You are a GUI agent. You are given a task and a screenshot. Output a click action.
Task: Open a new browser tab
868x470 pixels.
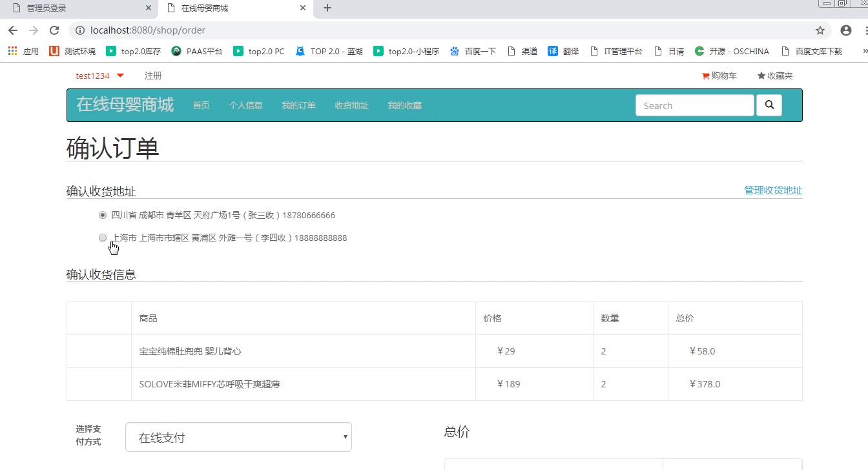(x=327, y=8)
